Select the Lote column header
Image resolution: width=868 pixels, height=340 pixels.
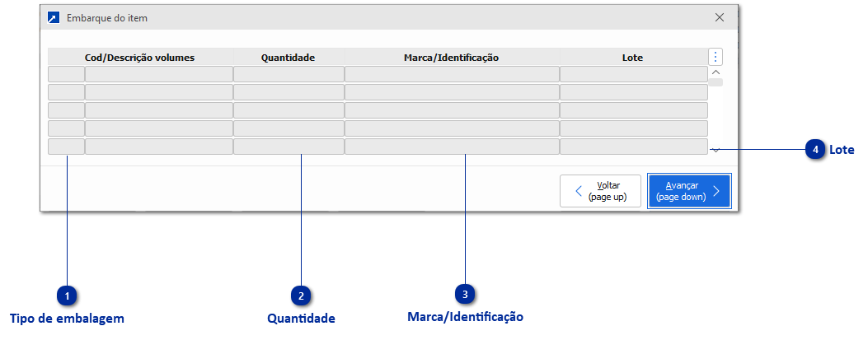tap(632, 57)
